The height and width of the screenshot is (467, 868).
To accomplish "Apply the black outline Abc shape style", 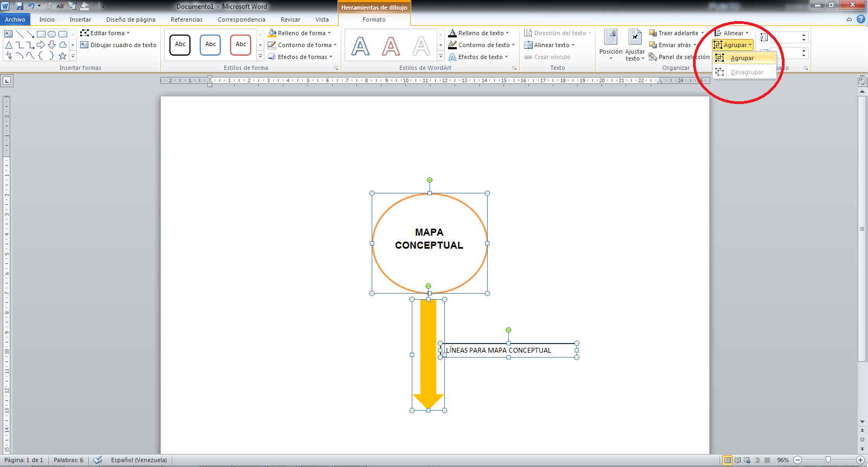I will [x=180, y=44].
